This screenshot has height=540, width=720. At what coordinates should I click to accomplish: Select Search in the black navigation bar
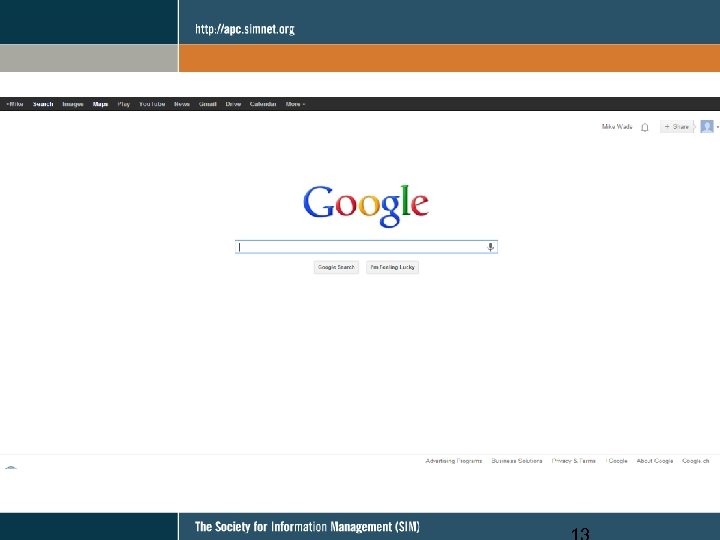click(x=43, y=104)
